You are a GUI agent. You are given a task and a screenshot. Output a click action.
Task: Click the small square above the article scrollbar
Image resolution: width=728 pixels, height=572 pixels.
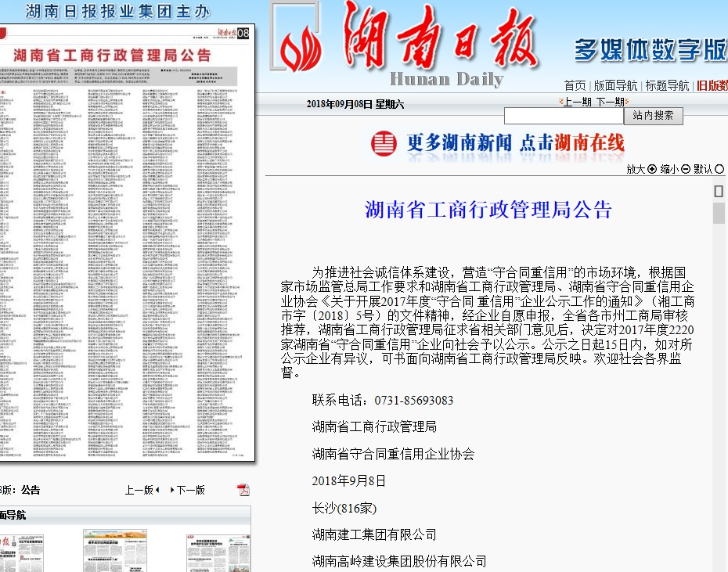[719, 191]
